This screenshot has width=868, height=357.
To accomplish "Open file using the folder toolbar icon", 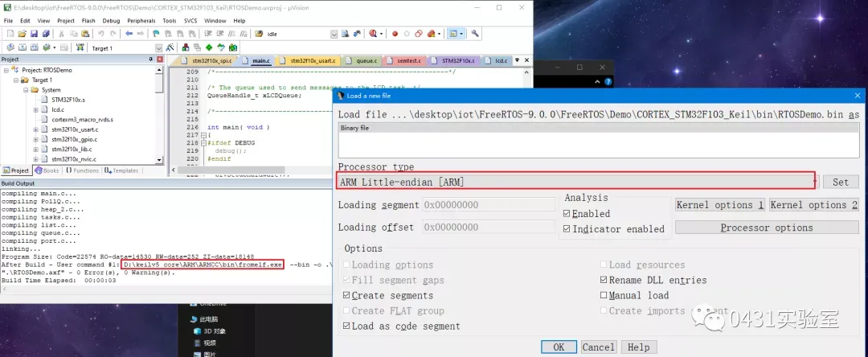I will (23, 34).
